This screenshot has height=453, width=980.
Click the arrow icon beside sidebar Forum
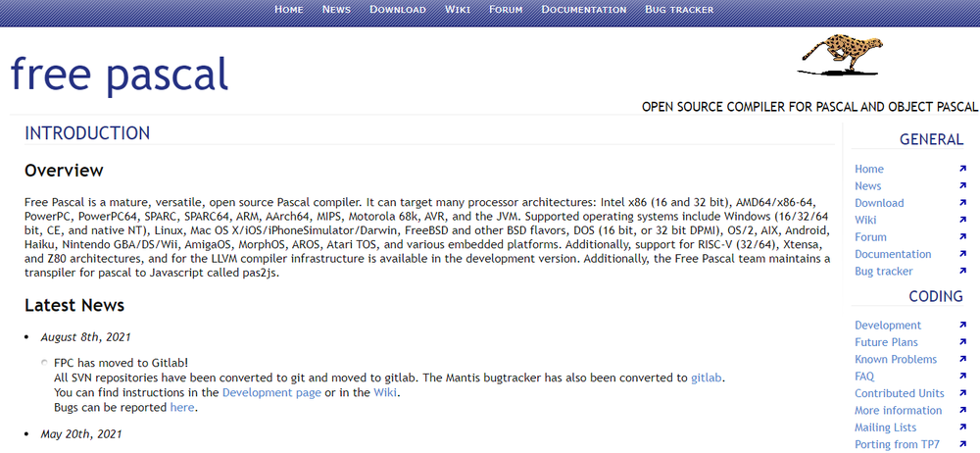click(962, 237)
